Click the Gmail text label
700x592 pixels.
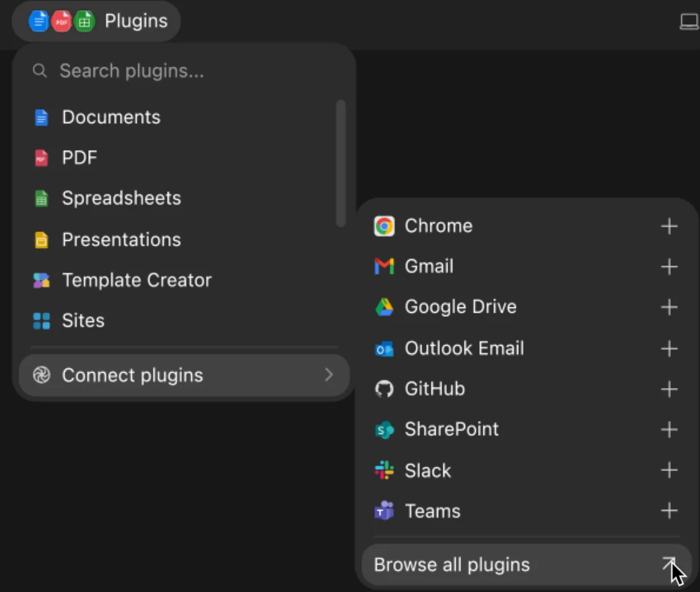[429, 266]
